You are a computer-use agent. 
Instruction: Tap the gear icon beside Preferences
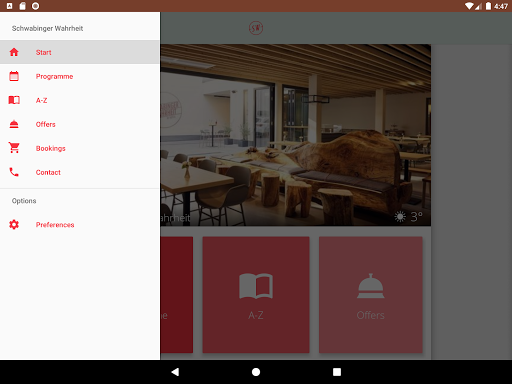14,225
